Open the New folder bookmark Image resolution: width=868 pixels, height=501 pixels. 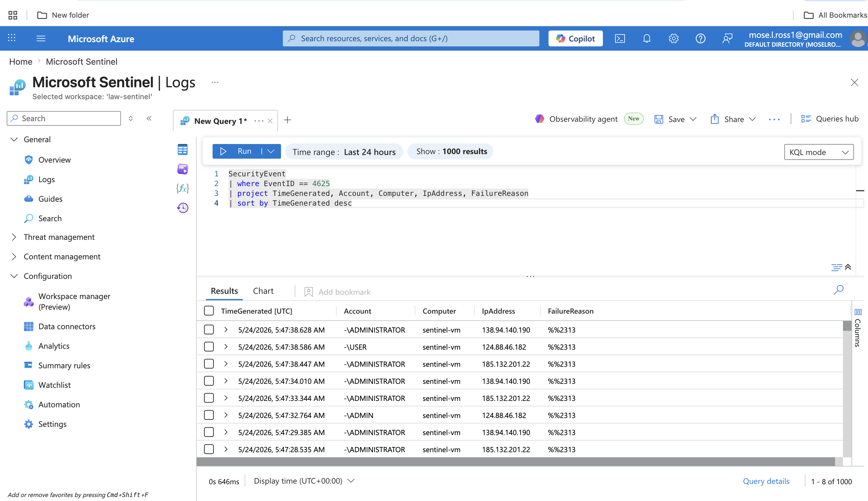click(x=63, y=15)
